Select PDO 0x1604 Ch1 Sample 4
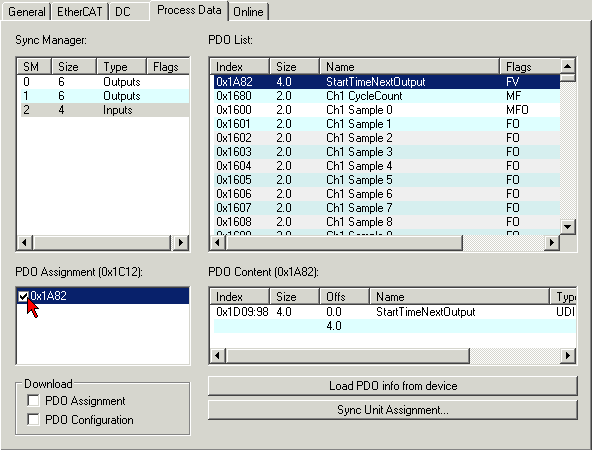The width and height of the screenshot is (592, 450). (387, 166)
